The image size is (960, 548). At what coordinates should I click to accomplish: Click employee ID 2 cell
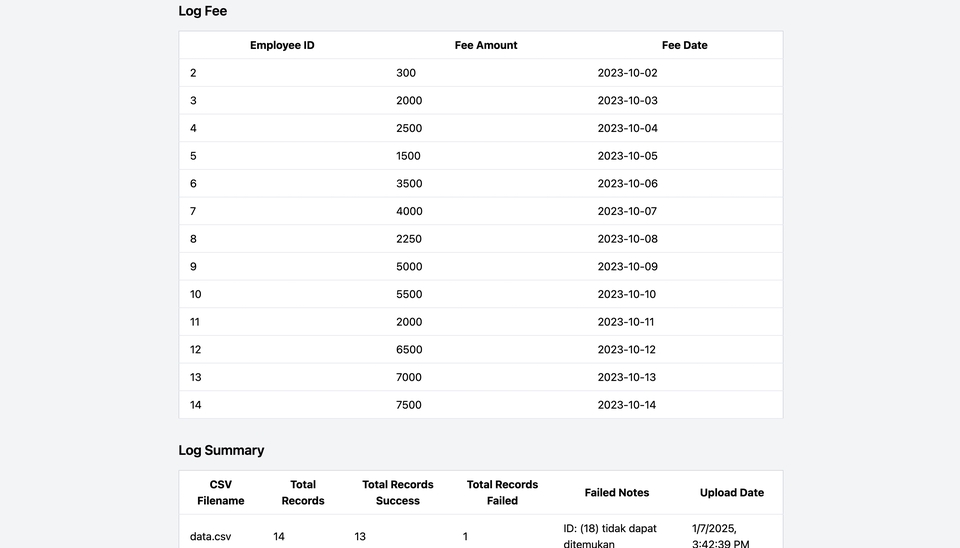point(193,73)
